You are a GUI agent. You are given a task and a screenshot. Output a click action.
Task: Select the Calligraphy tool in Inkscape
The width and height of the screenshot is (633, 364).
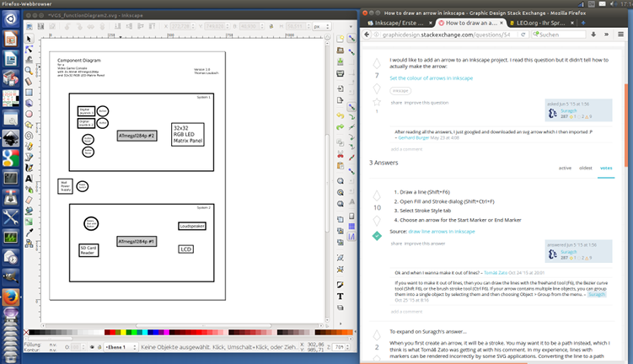pos(29,168)
